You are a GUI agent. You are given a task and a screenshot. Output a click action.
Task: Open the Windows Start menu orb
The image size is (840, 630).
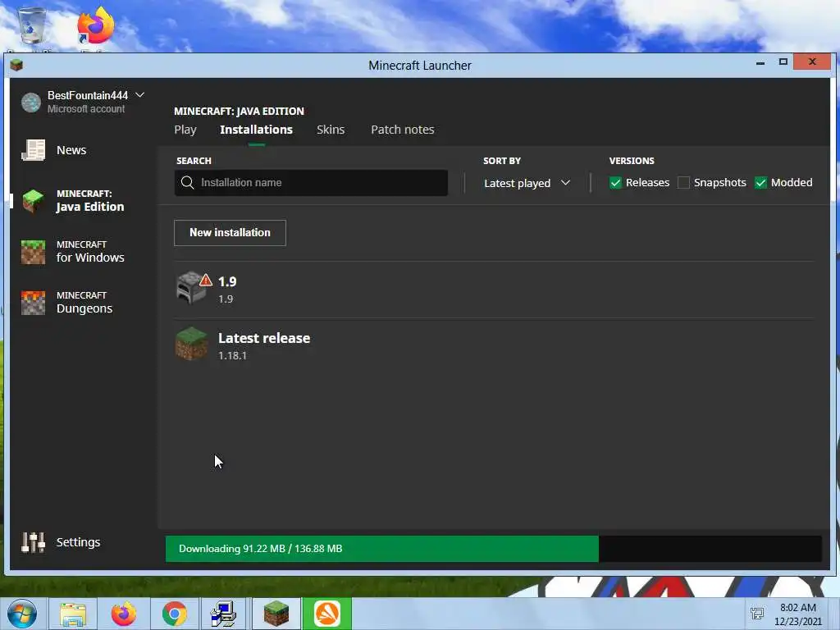(22, 614)
